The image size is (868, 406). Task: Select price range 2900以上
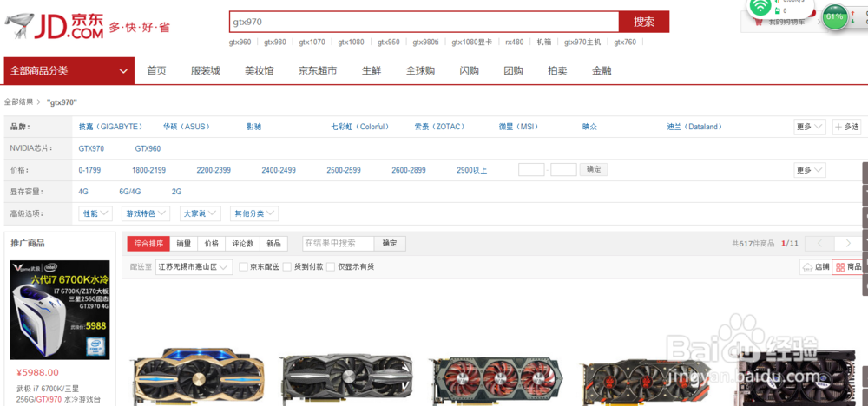pos(471,170)
